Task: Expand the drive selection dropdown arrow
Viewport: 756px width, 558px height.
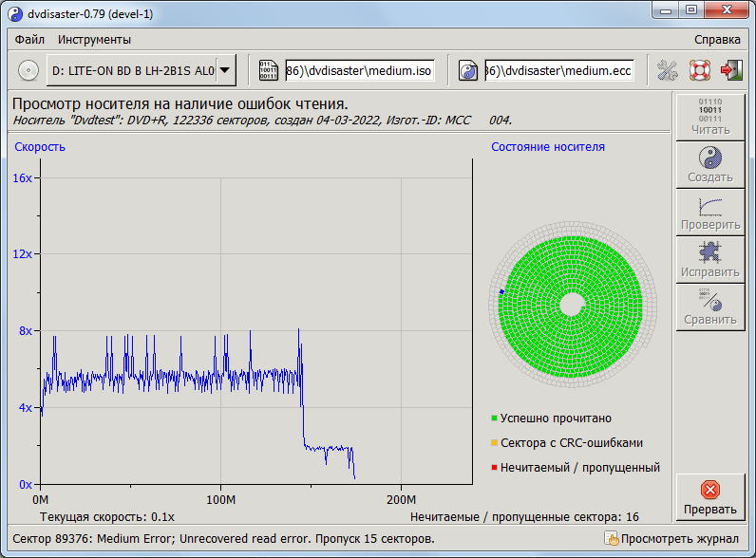Action: 224,70
